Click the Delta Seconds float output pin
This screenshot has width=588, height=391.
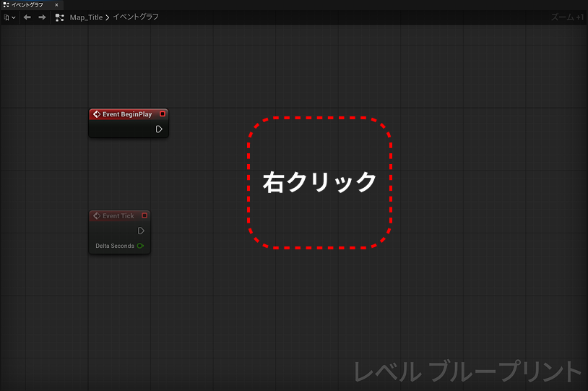(x=141, y=246)
